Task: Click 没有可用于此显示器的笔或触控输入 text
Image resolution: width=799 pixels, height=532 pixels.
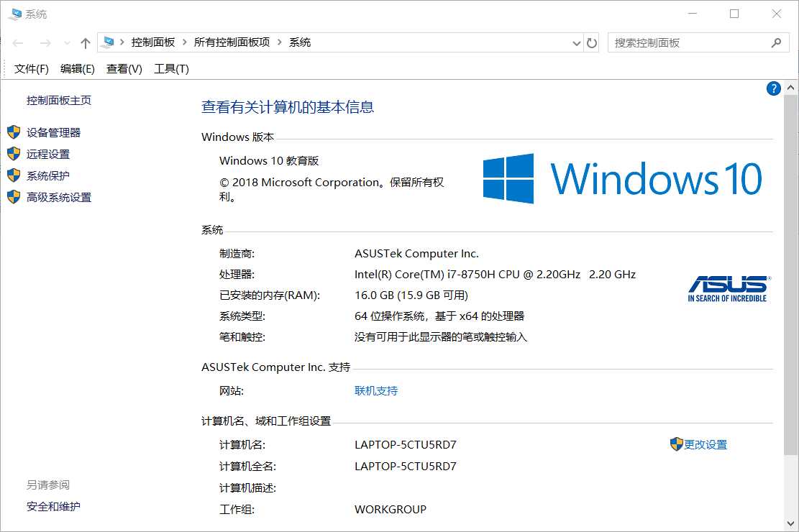Action: [x=441, y=337]
